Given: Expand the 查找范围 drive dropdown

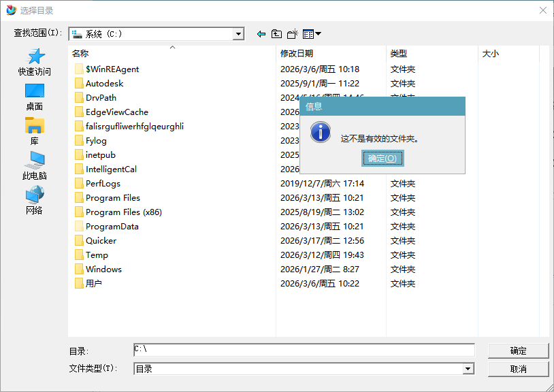Looking at the screenshot, I should click(238, 34).
